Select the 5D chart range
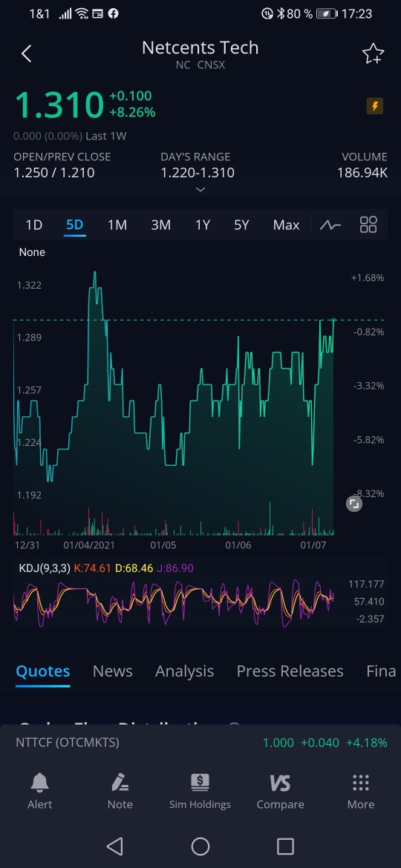 74,225
